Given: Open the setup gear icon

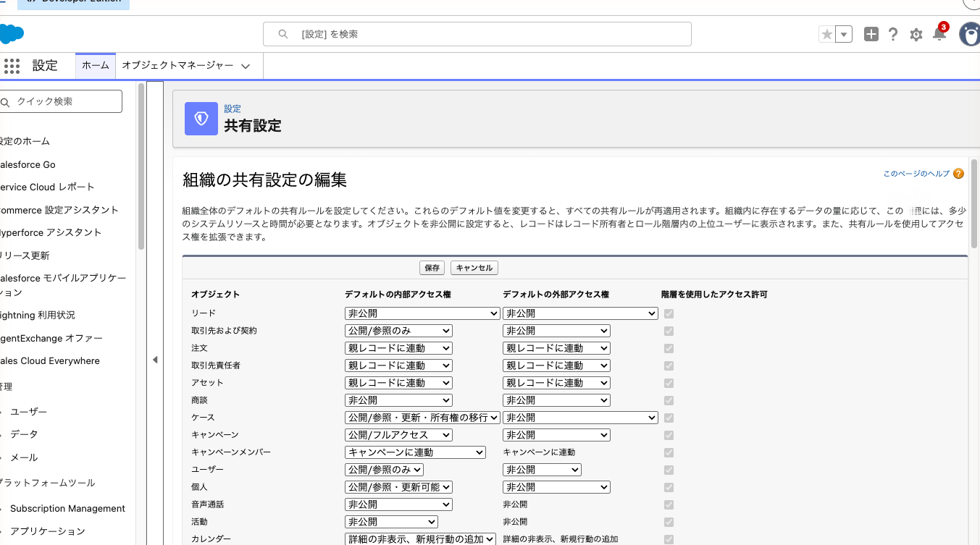Looking at the screenshot, I should click(x=916, y=35).
